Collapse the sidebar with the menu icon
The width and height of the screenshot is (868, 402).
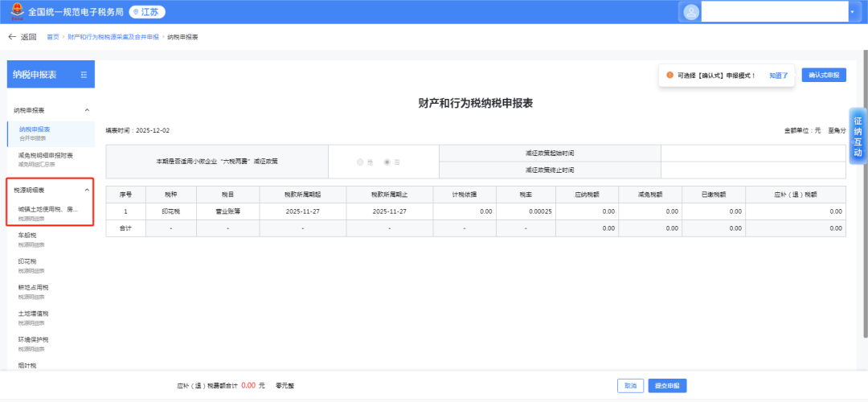pyautogui.click(x=84, y=74)
